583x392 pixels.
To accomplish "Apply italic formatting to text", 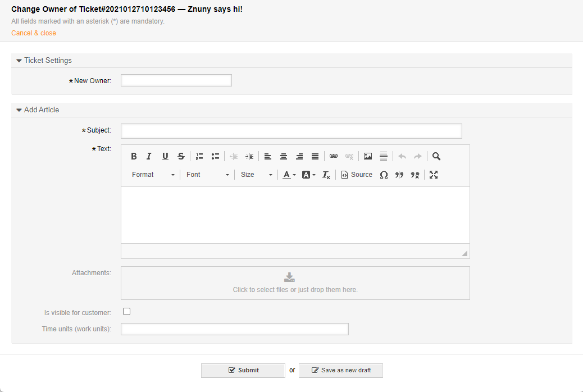I will 149,157.
